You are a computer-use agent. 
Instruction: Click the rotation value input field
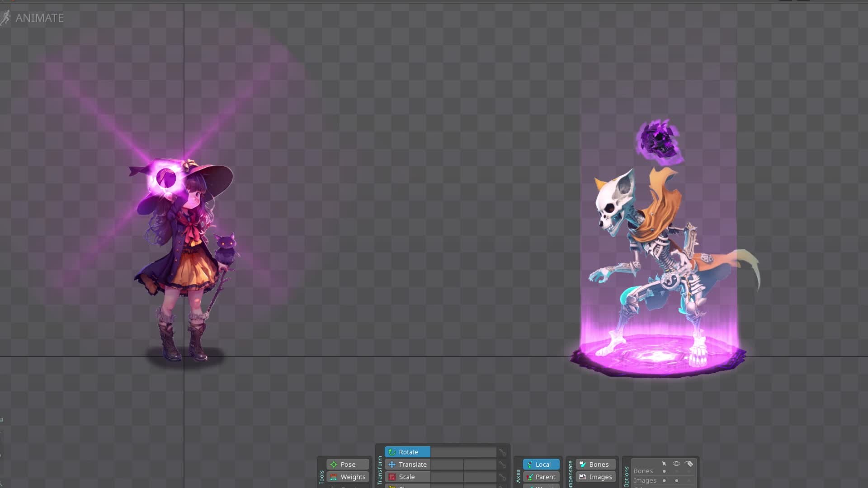click(x=463, y=452)
